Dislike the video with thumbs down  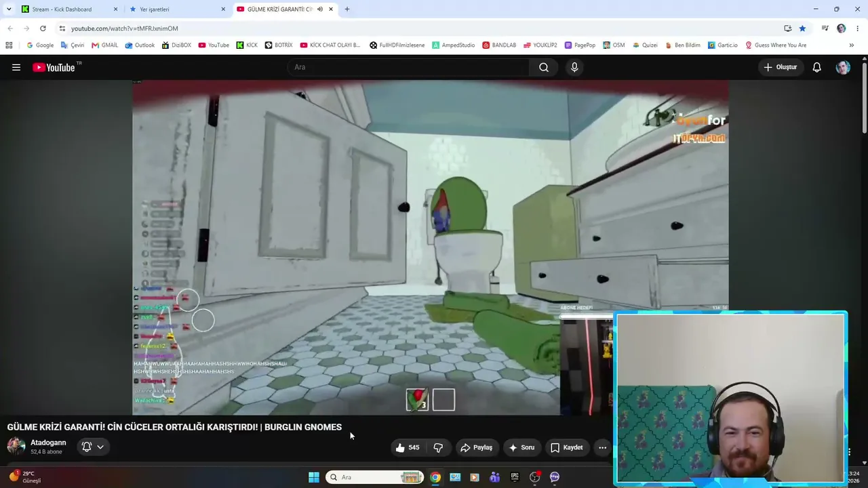tap(438, 447)
